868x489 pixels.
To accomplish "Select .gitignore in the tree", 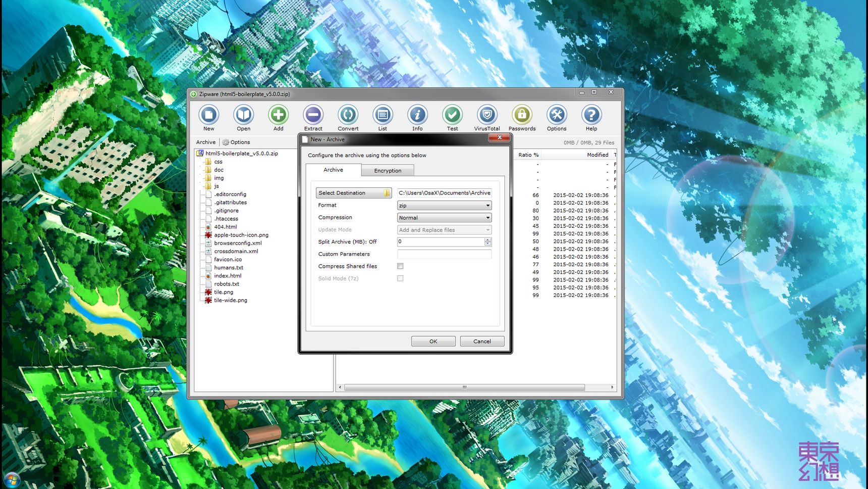I will (226, 211).
